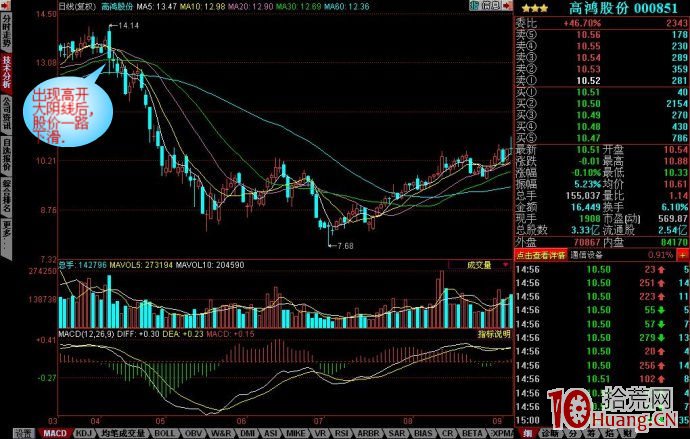Image resolution: width=690 pixels, height=439 pixels.
Task: Click the 通信设备 sector label
Action: (587, 255)
